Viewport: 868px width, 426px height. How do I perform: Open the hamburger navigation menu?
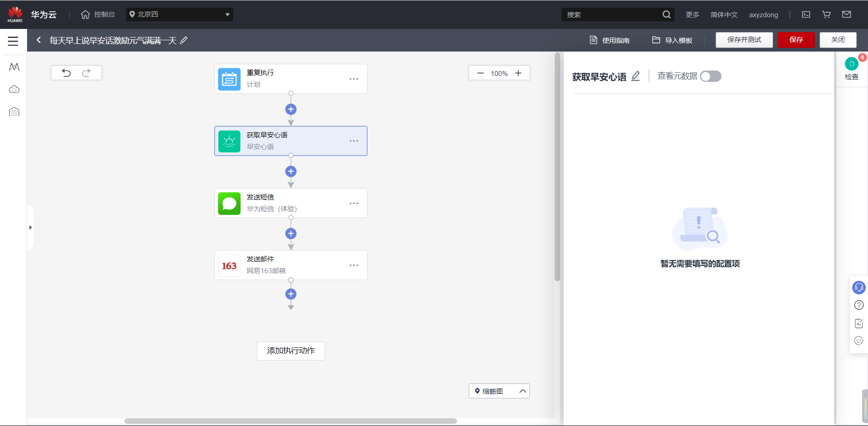(13, 41)
